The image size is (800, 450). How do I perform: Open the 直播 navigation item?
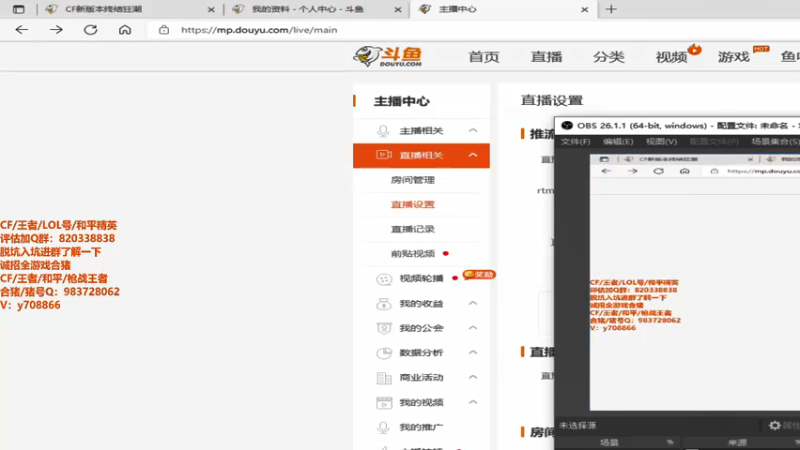pyautogui.click(x=546, y=57)
